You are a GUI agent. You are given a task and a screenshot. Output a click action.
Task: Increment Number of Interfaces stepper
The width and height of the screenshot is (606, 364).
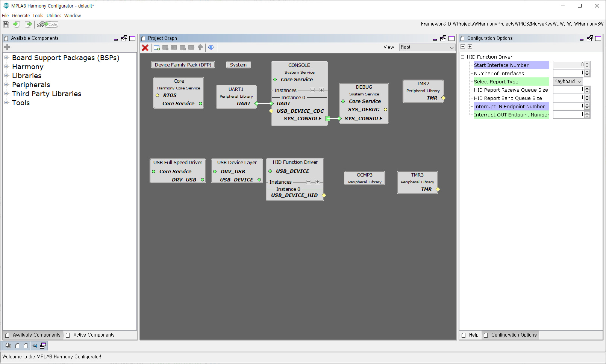click(x=587, y=71)
